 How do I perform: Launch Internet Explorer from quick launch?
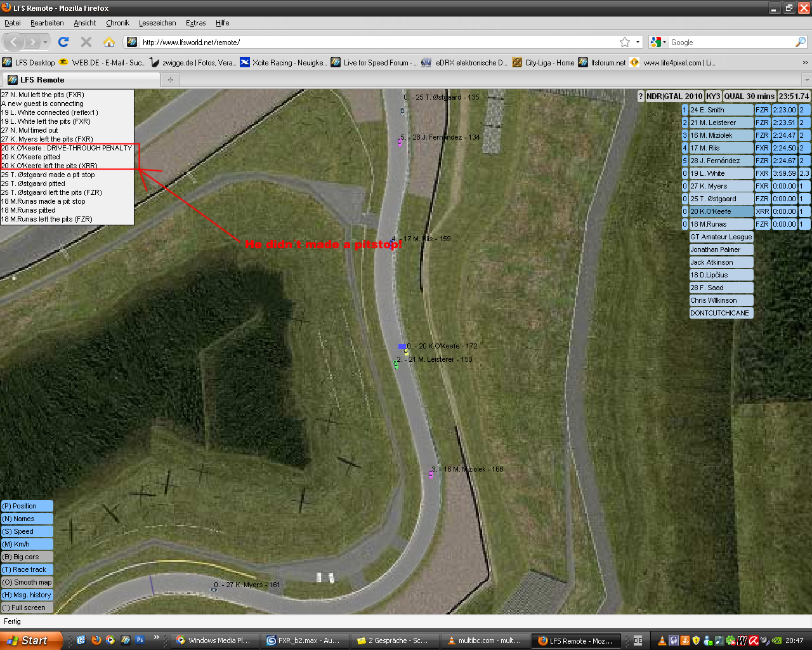click(x=81, y=640)
